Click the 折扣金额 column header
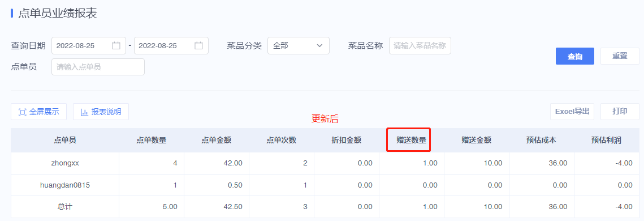The height and width of the screenshot is (221, 644). pos(346,141)
